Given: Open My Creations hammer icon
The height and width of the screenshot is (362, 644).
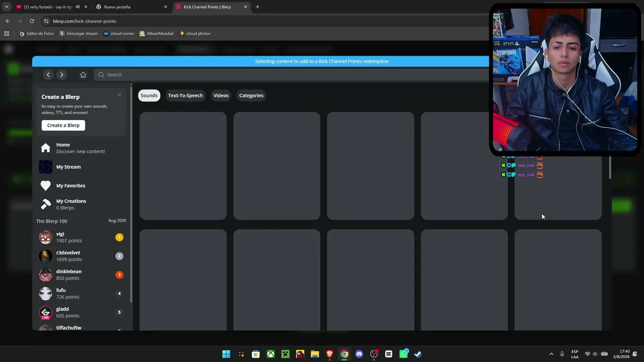Looking at the screenshot, I should click(46, 204).
